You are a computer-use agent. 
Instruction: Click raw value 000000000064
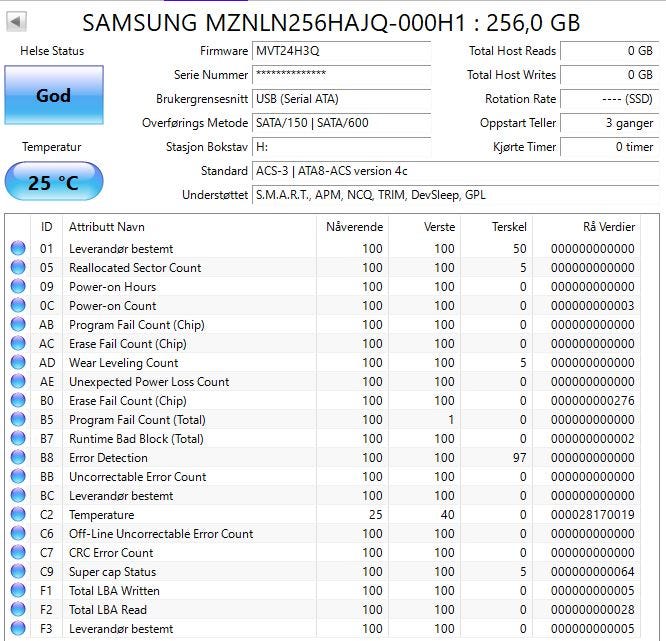coord(593,571)
